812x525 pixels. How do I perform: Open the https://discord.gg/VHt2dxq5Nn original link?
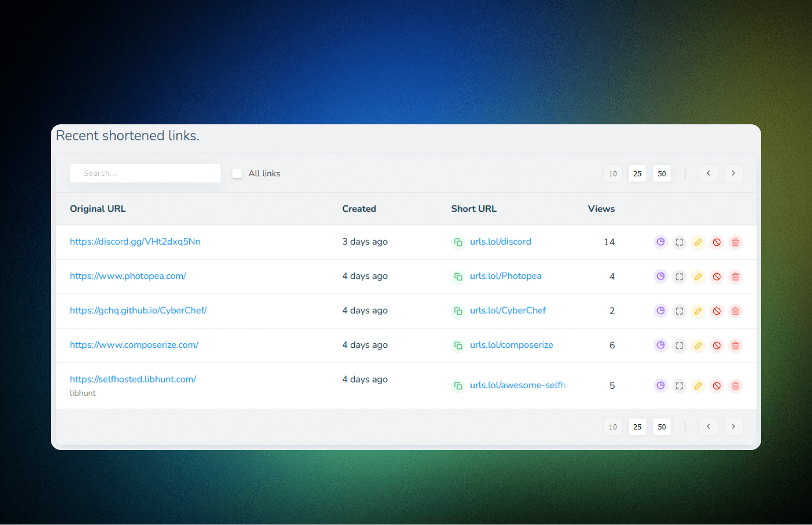click(x=135, y=242)
